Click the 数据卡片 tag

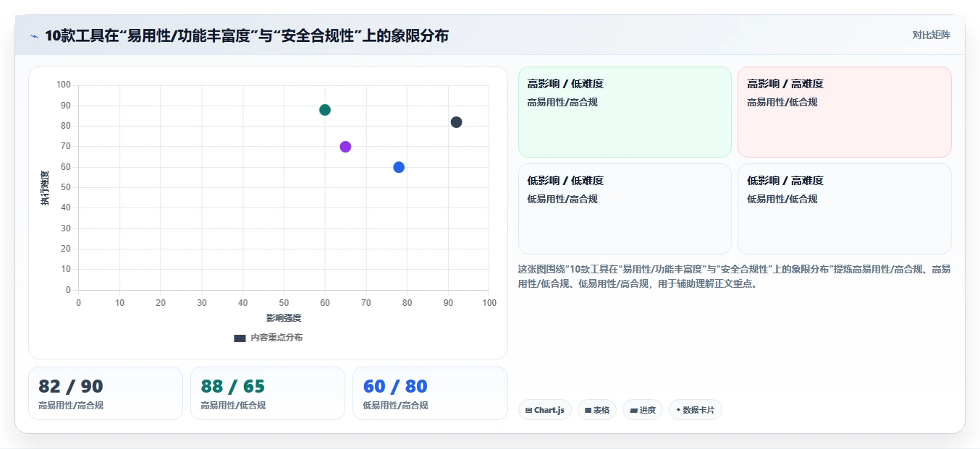point(696,410)
